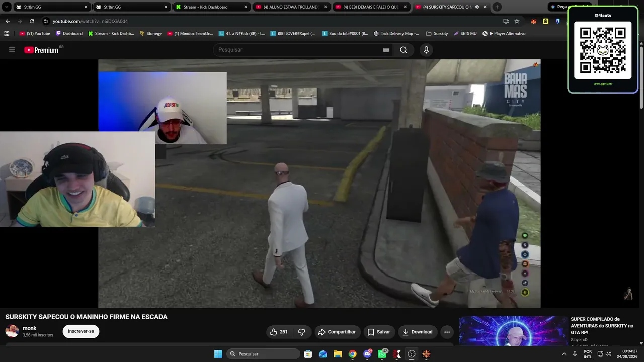The image size is (644, 362).
Task: Open the Minidoc TeamOn bookmark
Action: (x=190, y=33)
